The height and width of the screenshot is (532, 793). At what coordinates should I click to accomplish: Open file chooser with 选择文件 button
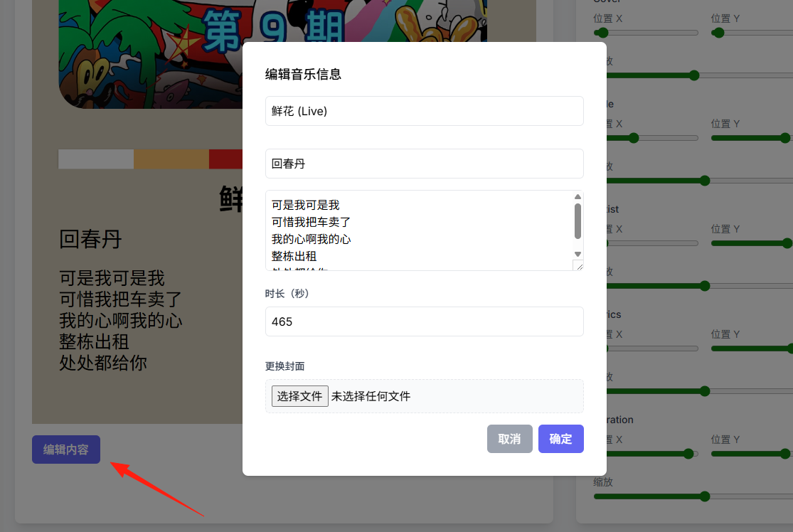(x=300, y=396)
